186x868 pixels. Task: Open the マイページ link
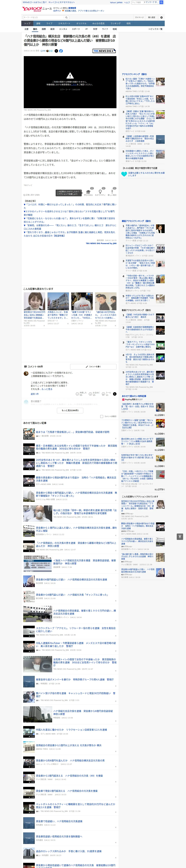tap(139, 18)
